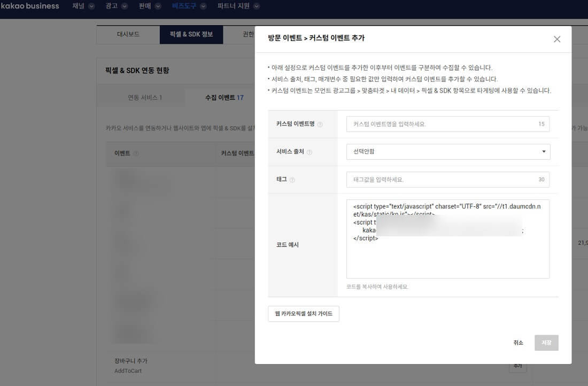Open the 서비스 출처 dropdown
Viewport: 588px width, 386px height.
(x=448, y=151)
